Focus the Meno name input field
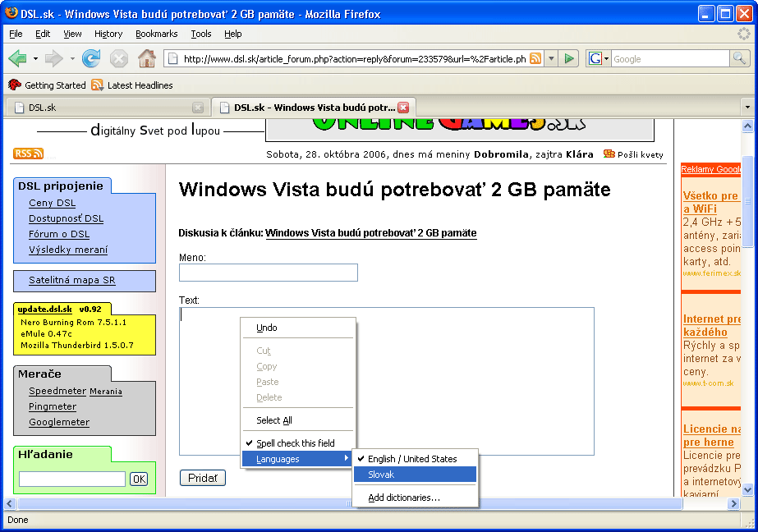 269,273
